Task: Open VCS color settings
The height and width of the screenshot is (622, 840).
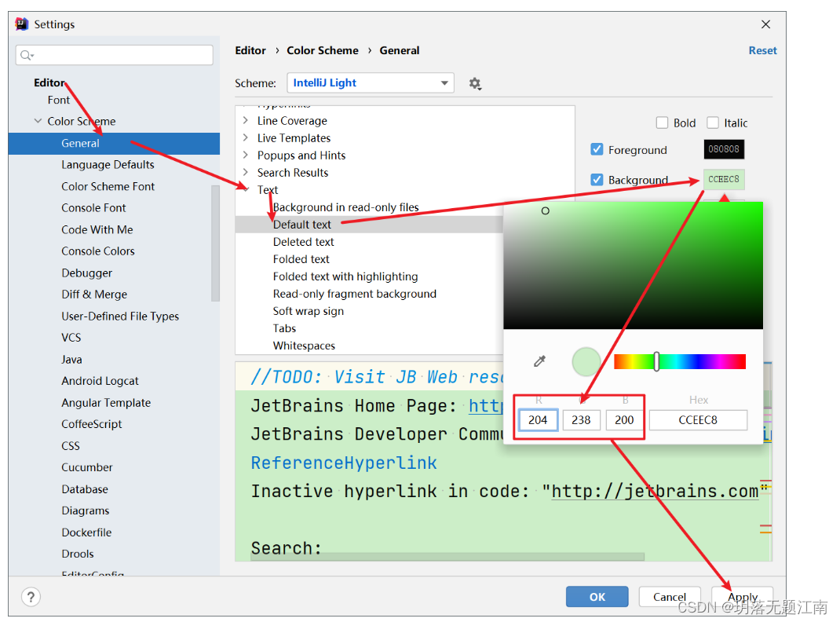Action: pos(71,338)
